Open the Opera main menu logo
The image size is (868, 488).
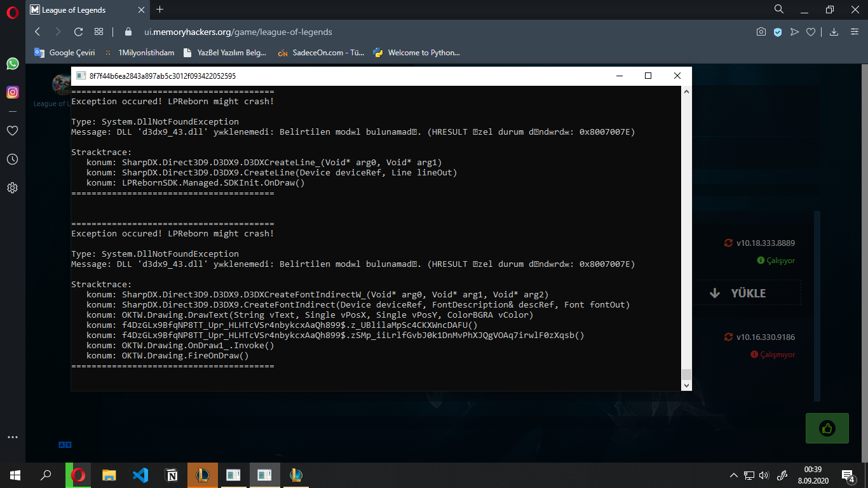[x=12, y=12]
